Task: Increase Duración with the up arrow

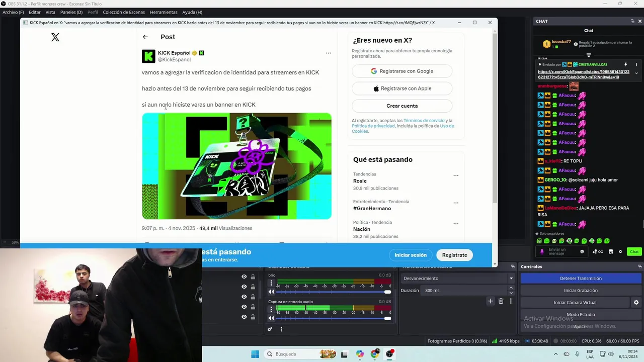Action: [x=511, y=288]
